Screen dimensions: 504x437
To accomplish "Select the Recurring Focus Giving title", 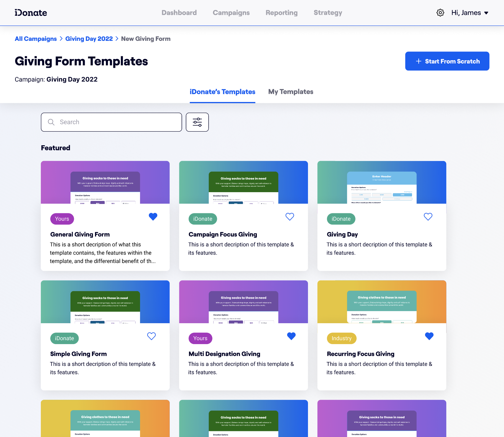I will [x=361, y=354].
